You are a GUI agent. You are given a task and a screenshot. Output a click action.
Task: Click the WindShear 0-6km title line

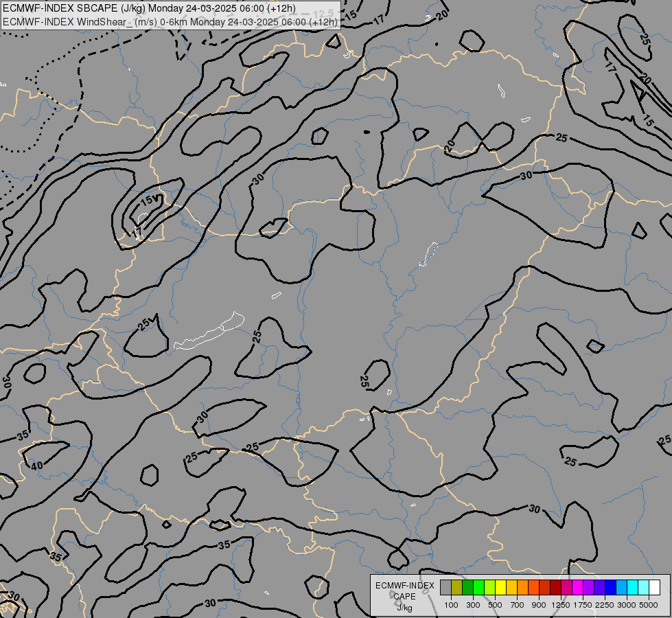[x=170, y=22]
